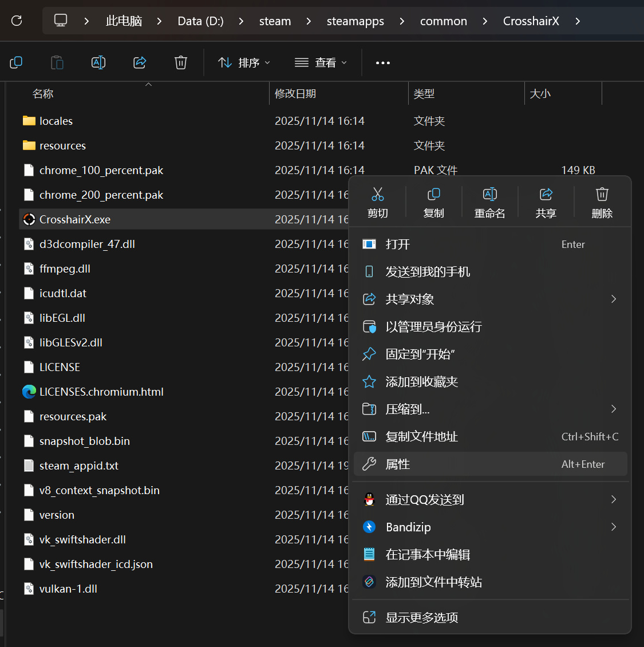Select 复制文件地址 menu entry
This screenshot has width=644, height=647.
[x=490, y=436]
